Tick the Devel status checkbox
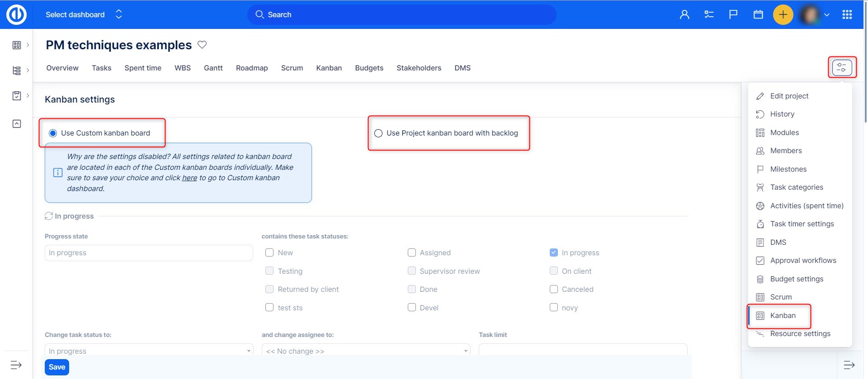The image size is (868, 379). coord(411,308)
